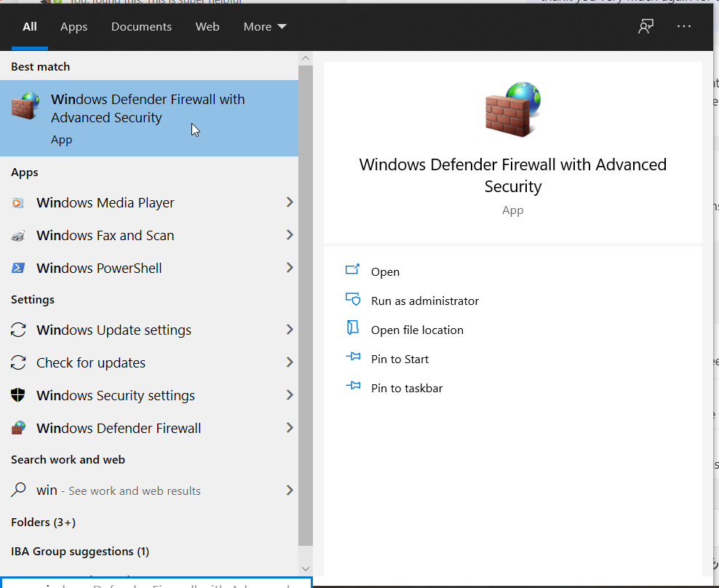Click the results scrollbar down arrow

tap(306, 569)
